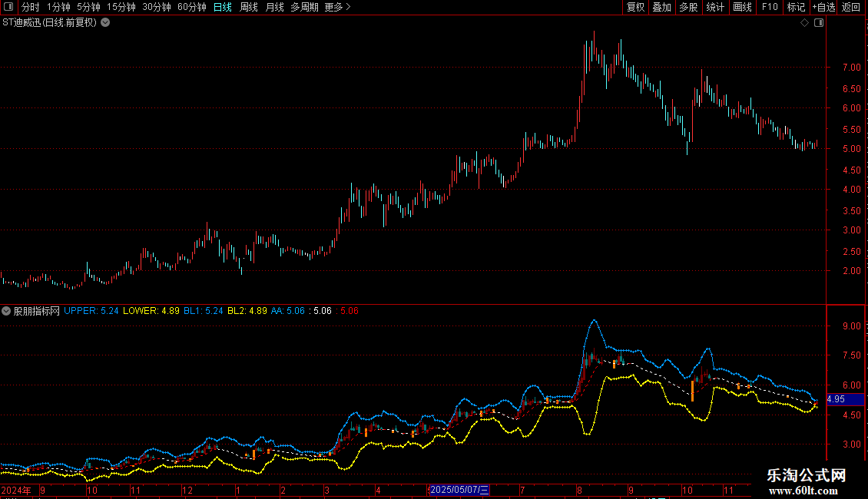Select the 1分钟 period
The image size is (868, 499).
tap(58, 7)
